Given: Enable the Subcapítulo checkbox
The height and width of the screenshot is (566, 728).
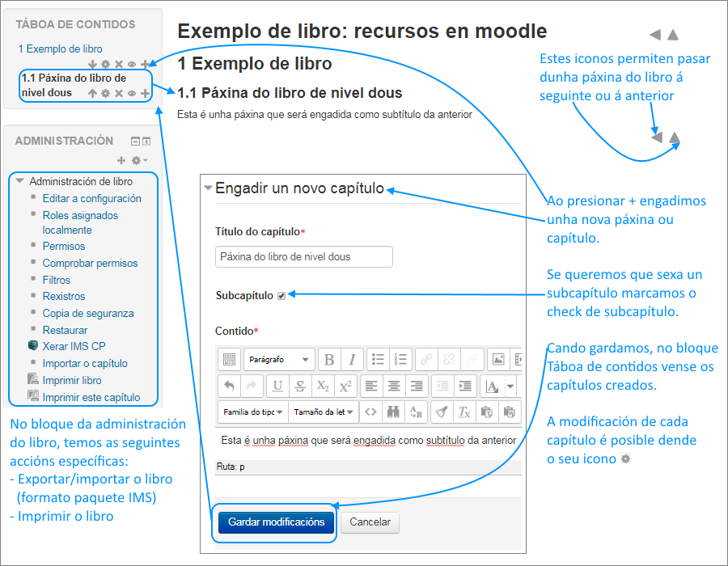Looking at the screenshot, I should pyautogui.click(x=280, y=296).
